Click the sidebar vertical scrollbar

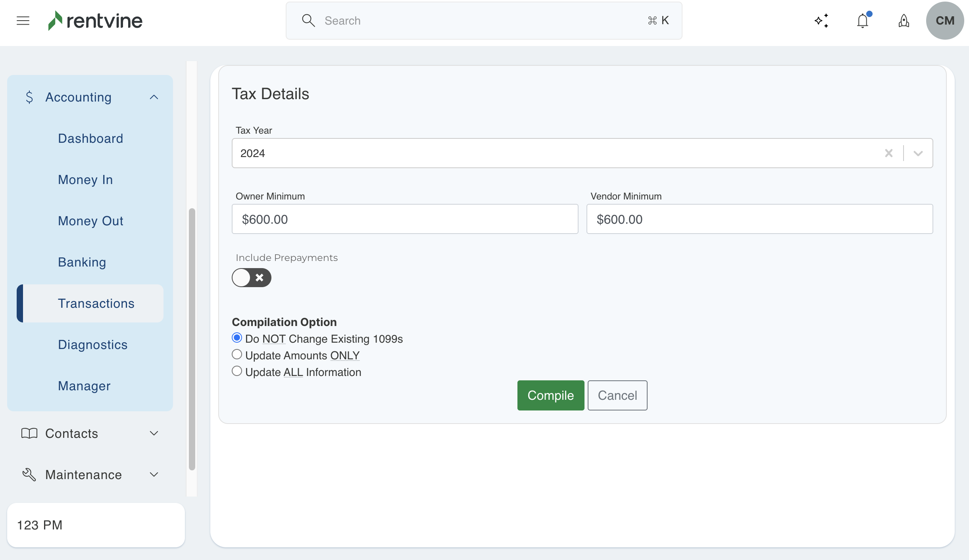point(192,339)
